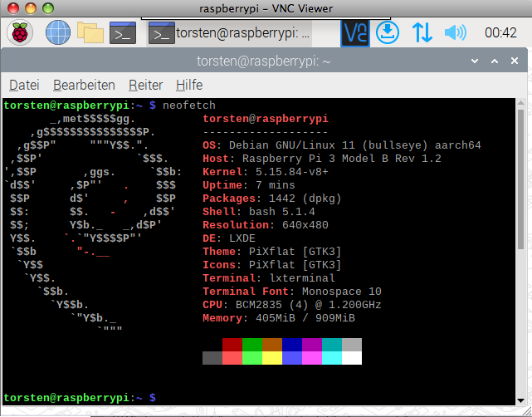The width and height of the screenshot is (532, 417).
Task: Click the bright cyan color block
Action: pyautogui.click(x=332, y=358)
